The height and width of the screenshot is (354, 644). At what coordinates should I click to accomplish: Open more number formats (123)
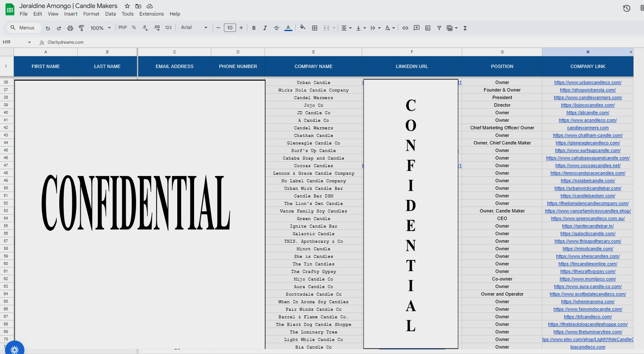click(x=168, y=28)
